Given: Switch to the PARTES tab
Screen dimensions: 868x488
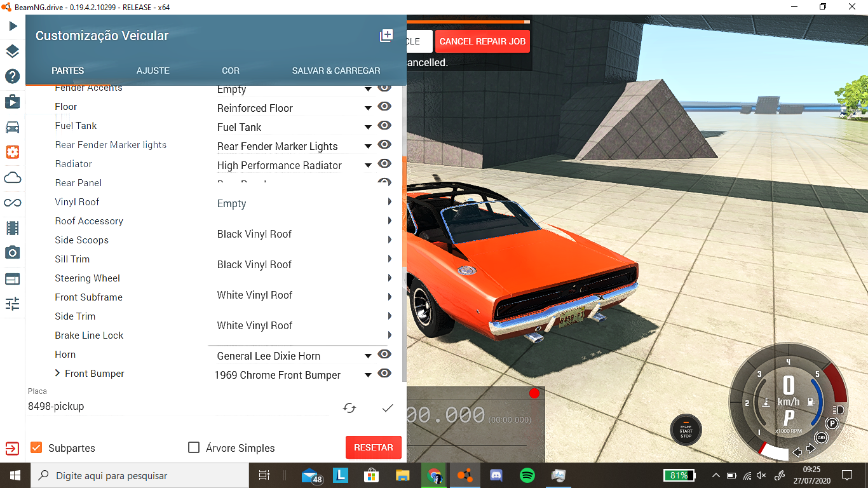Looking at the screenshot, I should tap(68, 71).
